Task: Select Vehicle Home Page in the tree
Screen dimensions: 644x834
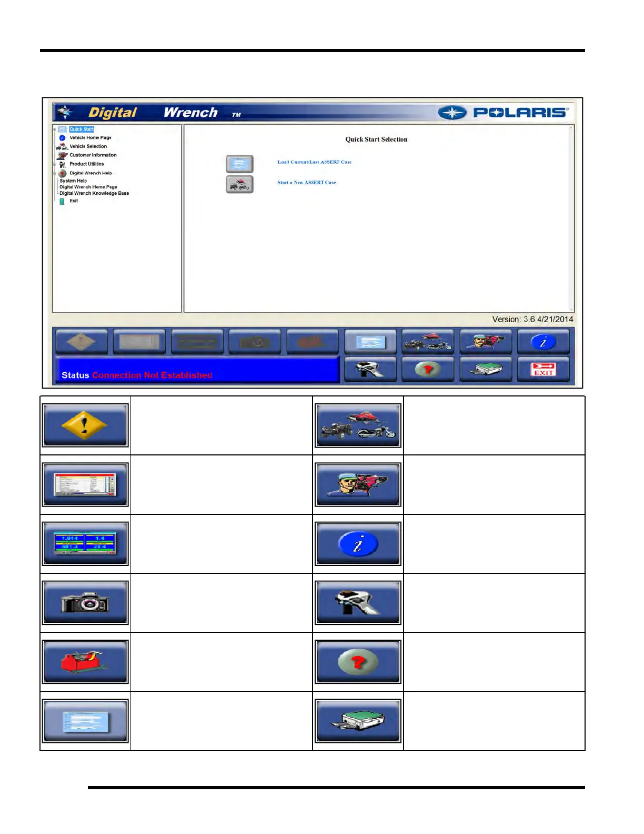Action: tap(90, 137)
